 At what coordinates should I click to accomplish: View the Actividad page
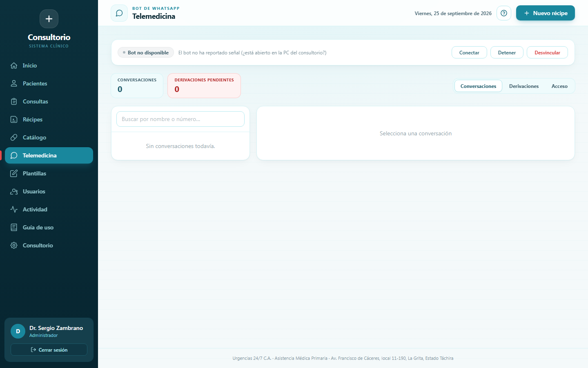pyautogui.click(x=49, y=209)
